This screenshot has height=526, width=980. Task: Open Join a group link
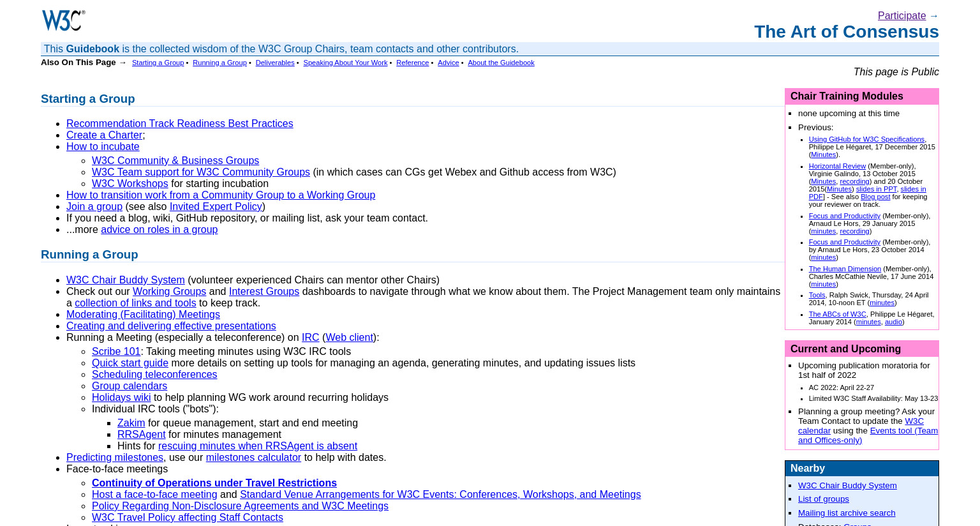94,207
